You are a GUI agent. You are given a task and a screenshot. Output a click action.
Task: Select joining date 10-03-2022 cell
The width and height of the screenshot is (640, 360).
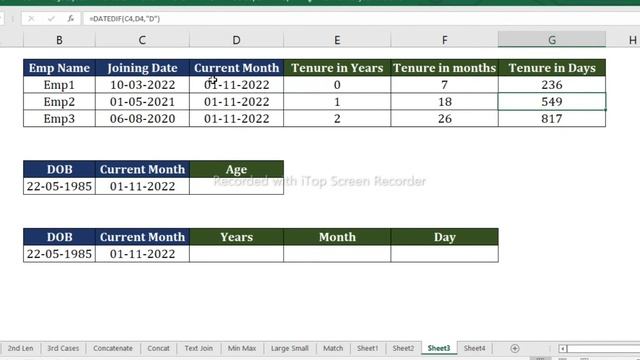[142, 85]
